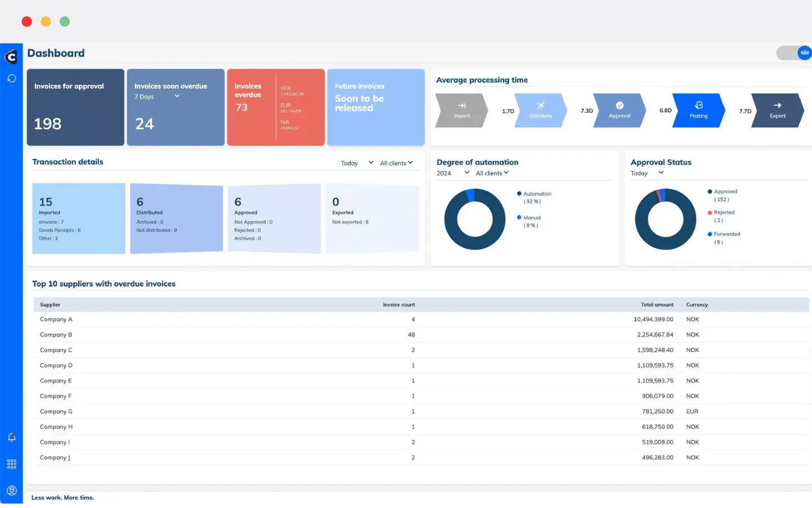The image size is (812, 508).
Task: Select the Company A row
Action: pos(421,319)
